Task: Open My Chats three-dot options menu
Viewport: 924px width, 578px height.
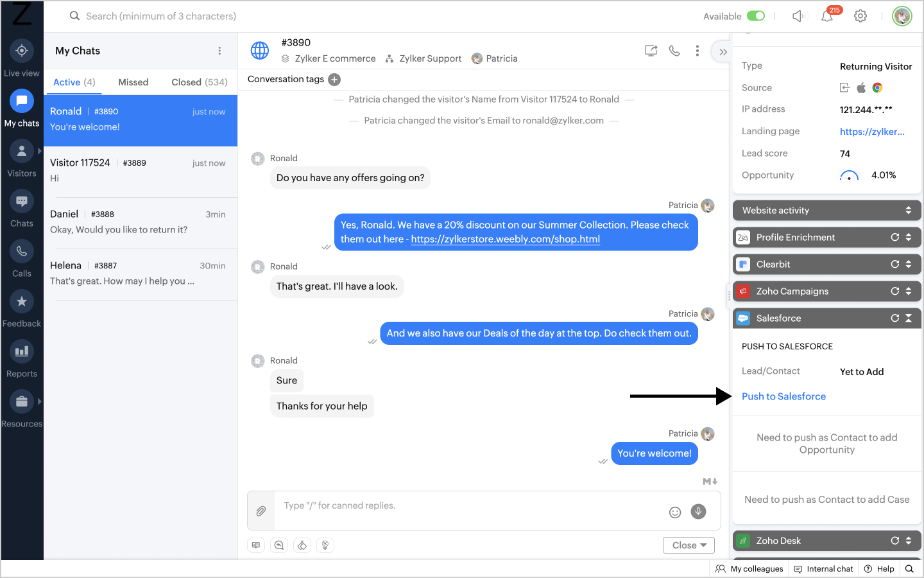Action: point(219,51)
